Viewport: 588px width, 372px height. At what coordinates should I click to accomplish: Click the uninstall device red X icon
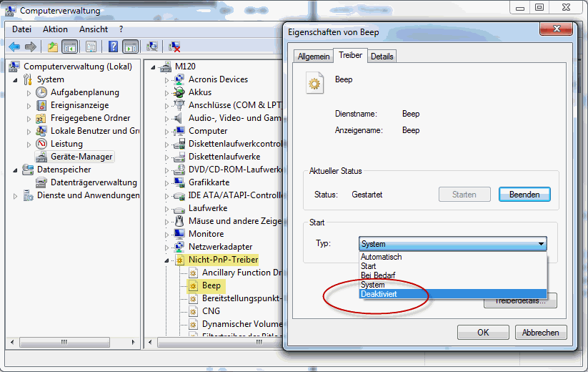point(174,46)
